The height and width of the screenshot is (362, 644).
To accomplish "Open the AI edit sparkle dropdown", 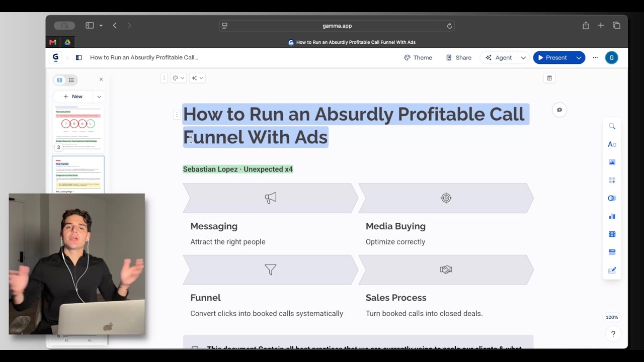I will click(x=197, y=78).
